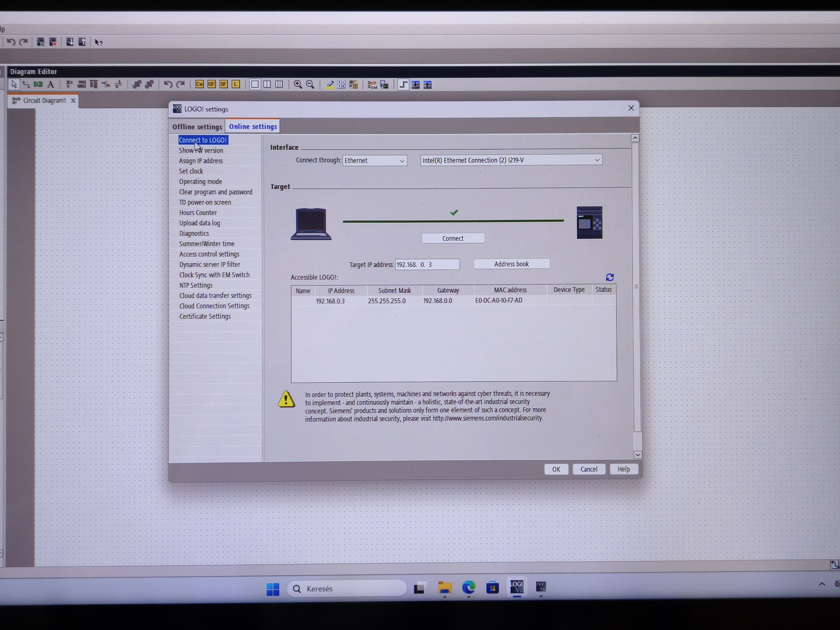Open the Diagnostics entry

pyautogui.click(x=194, y=234)
